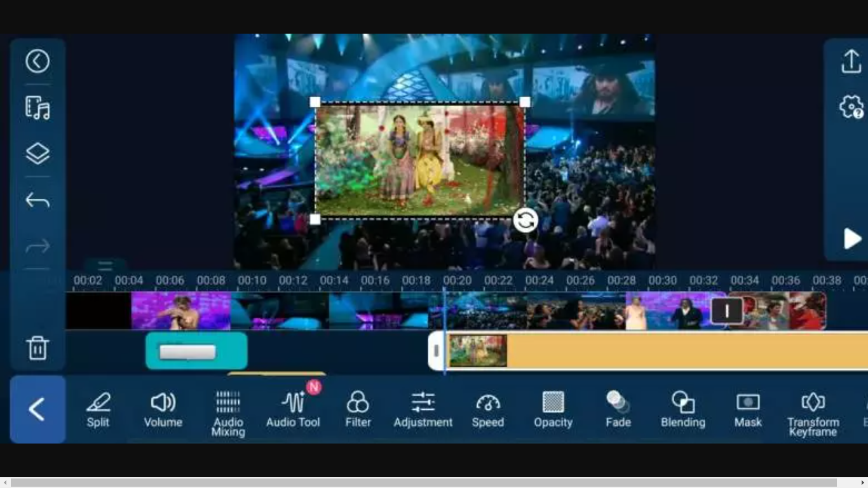The width and height of the screenshot is (868, 488).
Task: Click the top-right resize handle of overlay
Action: [x=525, y=102]
